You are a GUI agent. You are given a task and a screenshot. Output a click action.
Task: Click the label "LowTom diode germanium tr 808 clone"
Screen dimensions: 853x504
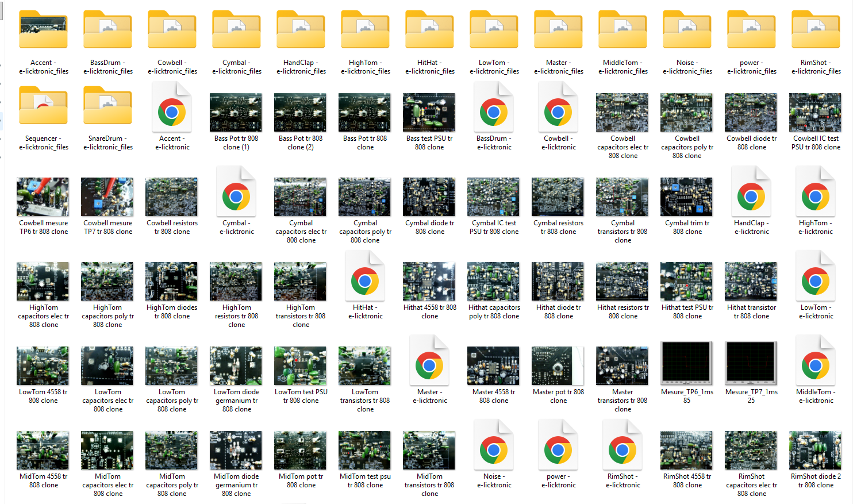point(236,401)
